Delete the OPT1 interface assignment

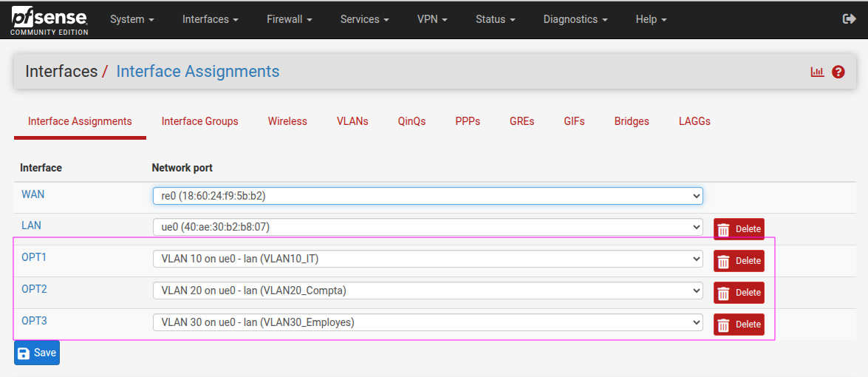pyautogui.click(x=738, y=261)
